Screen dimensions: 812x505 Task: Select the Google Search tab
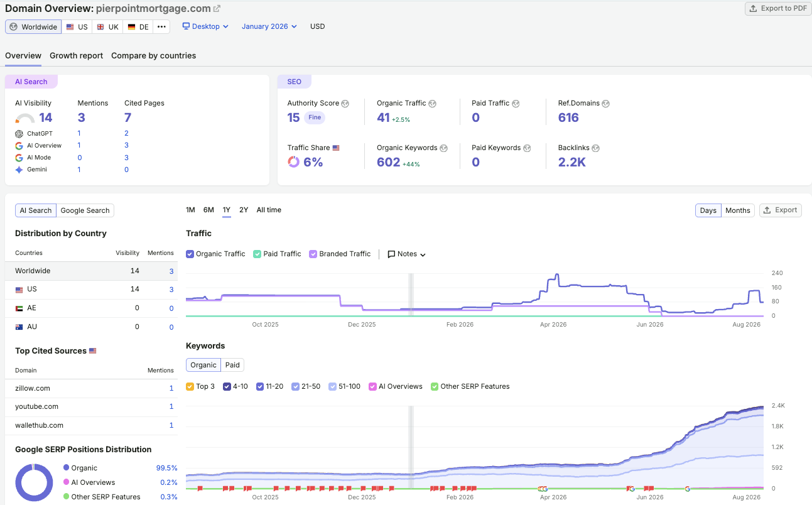(x=85, y=210)
